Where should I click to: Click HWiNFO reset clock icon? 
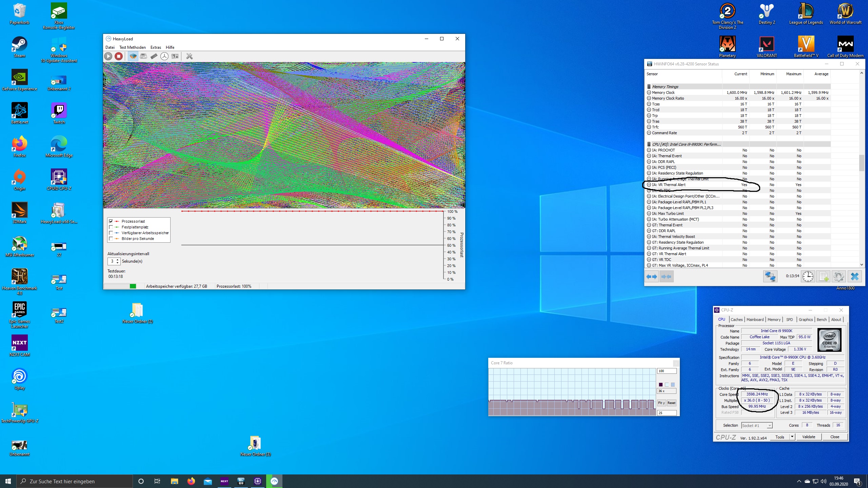tap(808, 277)
